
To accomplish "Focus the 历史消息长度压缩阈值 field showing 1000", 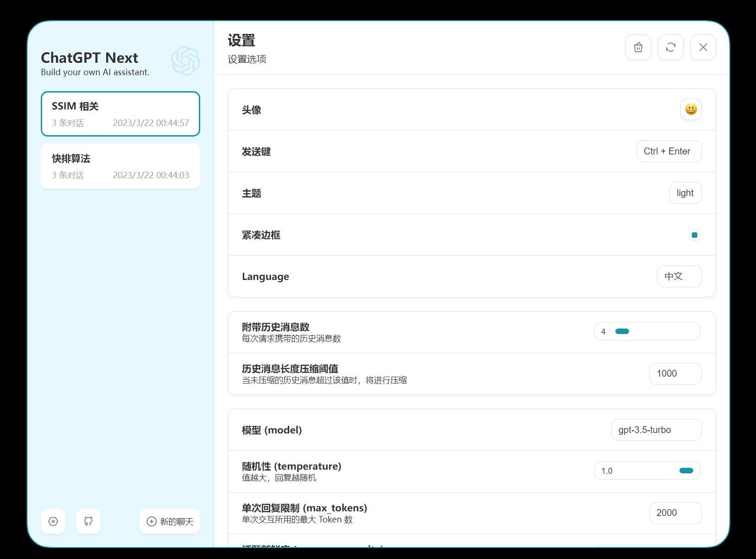I will click(675, 373).
